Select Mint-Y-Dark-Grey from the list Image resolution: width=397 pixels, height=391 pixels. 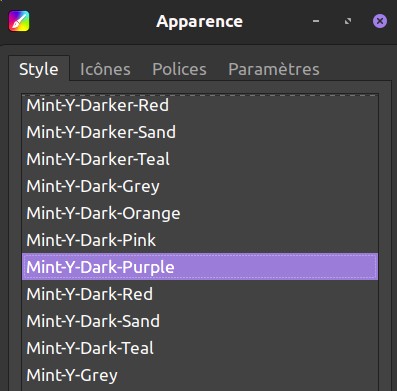point(200,186)
